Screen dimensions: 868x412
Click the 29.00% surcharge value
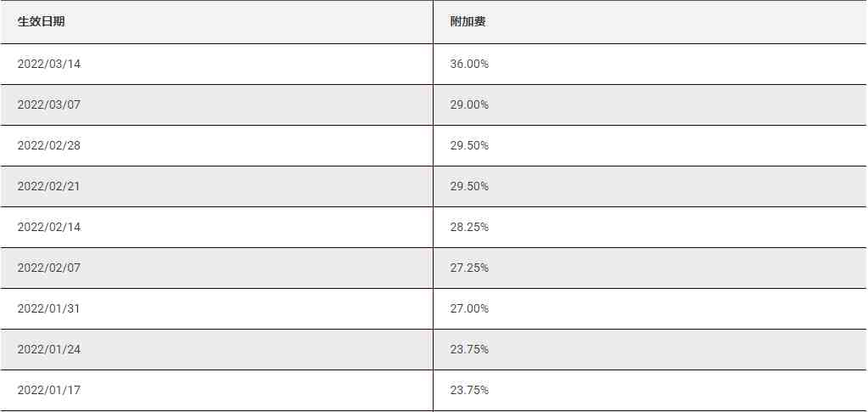point(469,104)
